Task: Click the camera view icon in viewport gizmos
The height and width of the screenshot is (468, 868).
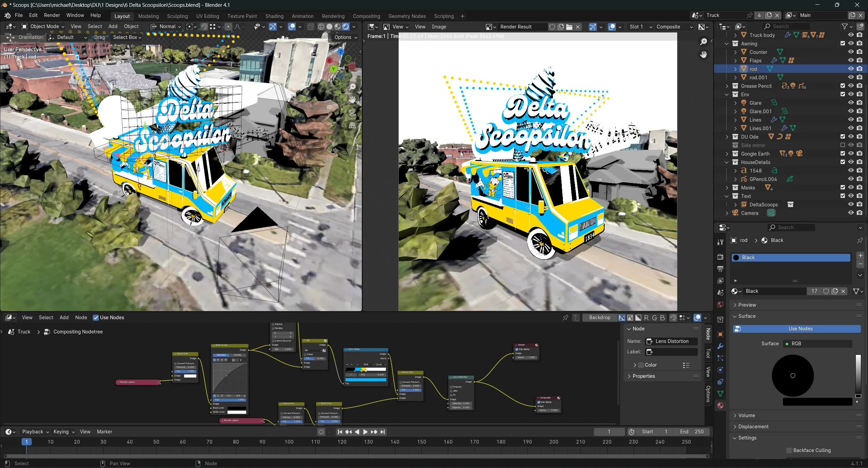Action: (352, 113)
